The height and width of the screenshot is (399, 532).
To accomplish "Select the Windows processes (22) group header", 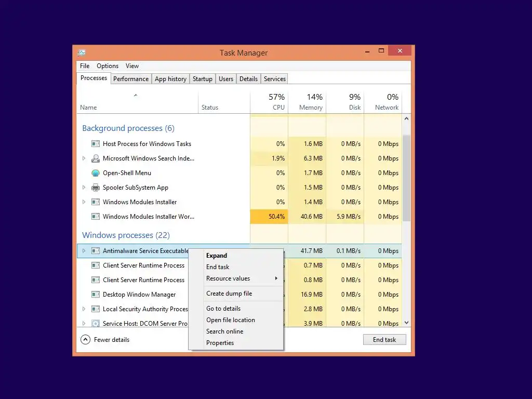I will [126, 235].
